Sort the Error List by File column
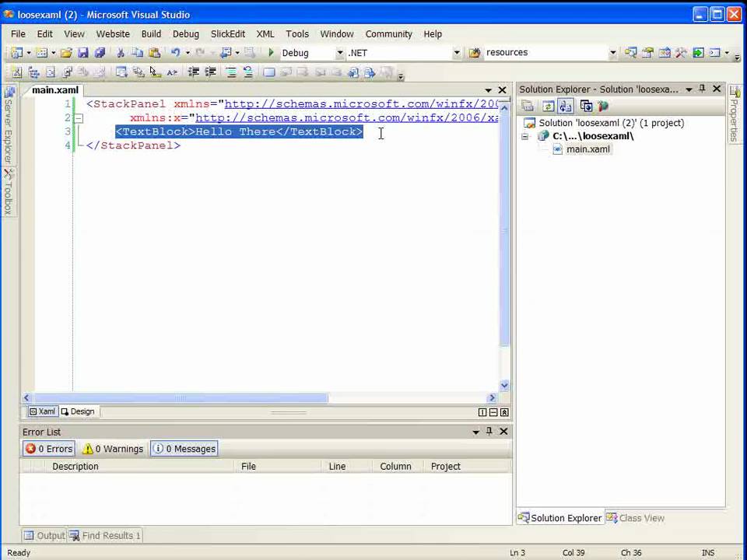 (278, 466)
